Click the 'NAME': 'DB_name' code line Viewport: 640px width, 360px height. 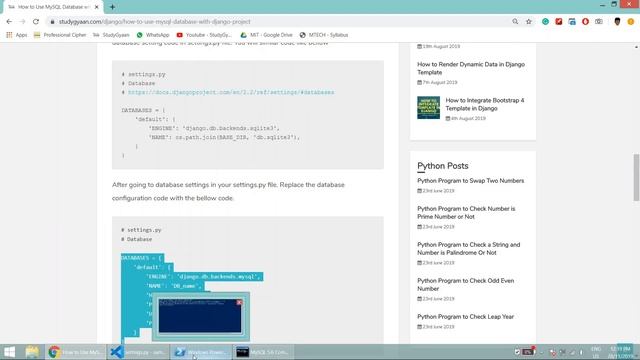174,286
